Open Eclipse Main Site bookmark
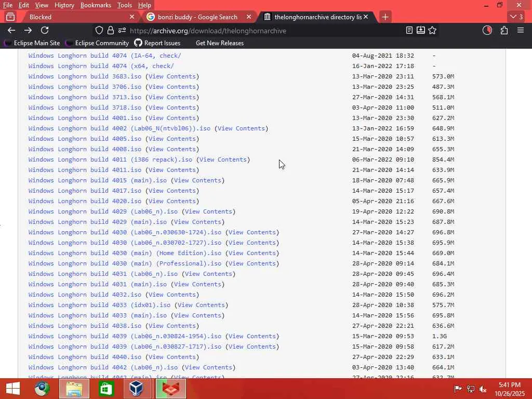532x399 pixels. point(32,43)
